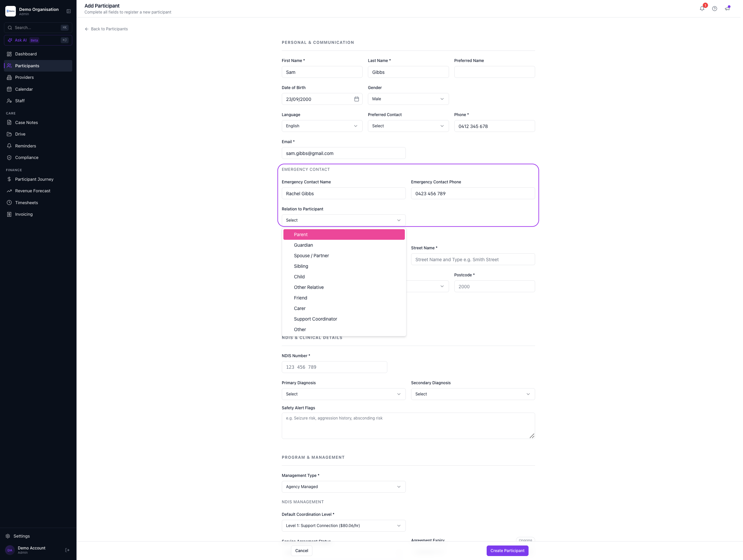This screenshot has width=743, height=560.
Task: Select Other Relative option
Action: pos(343,287)
